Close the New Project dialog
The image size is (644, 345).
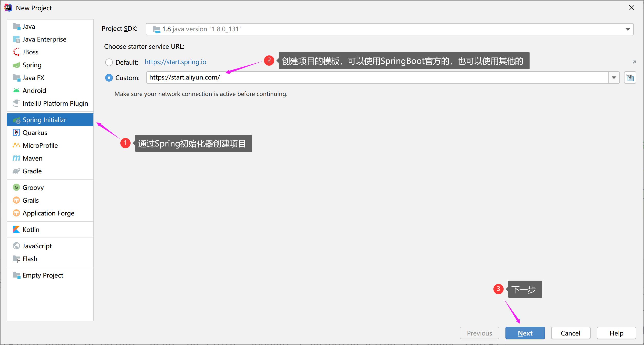632,8
